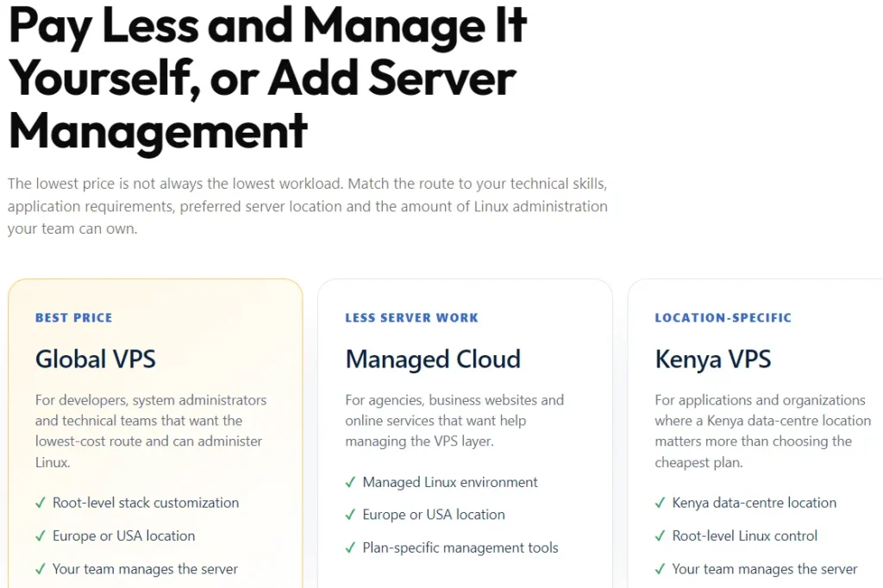Click the Global VPS description paragraph

pyautogui.click(x=151, y=431)
